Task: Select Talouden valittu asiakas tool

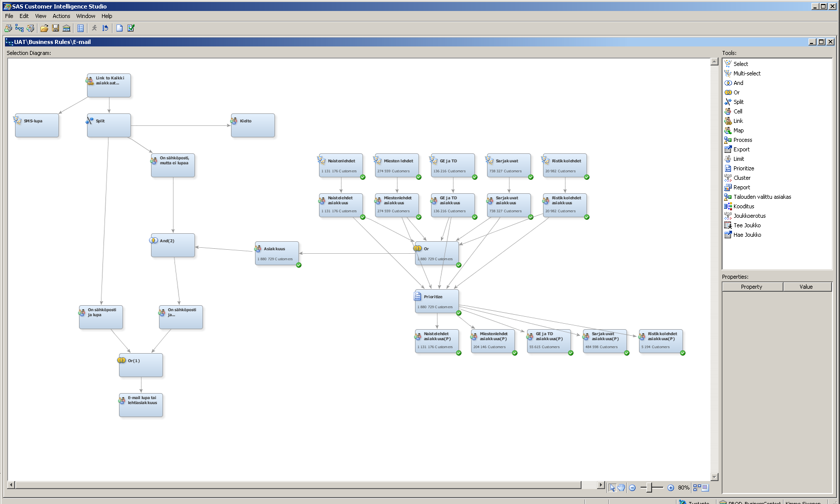Action: pyautogui.click(x=762, y=197)
